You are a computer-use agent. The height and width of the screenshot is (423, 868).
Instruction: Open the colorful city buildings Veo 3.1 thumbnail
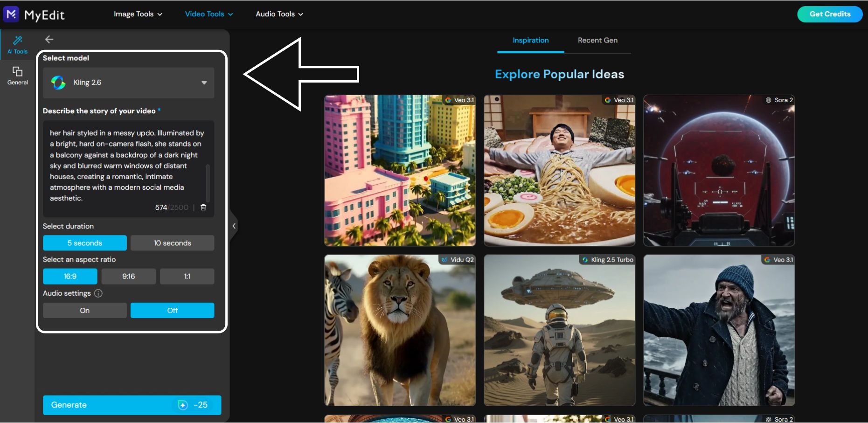[400, 171]
